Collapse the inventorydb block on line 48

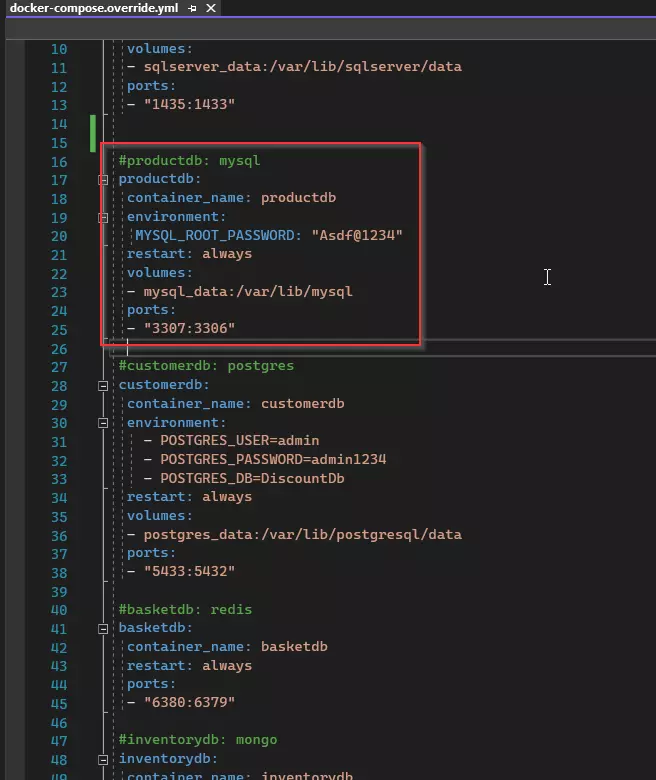coord(103,760)
